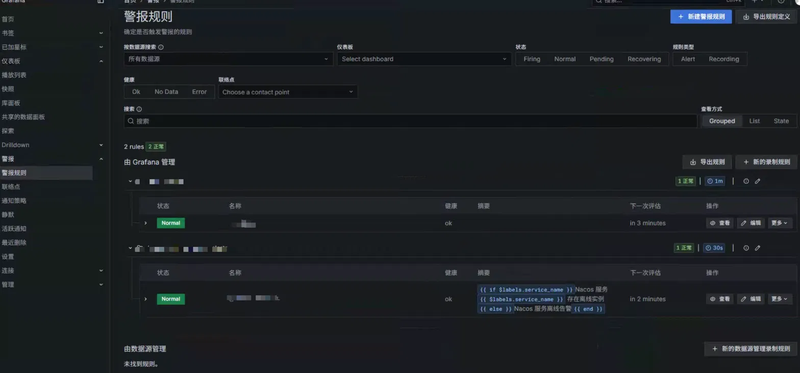Open 共享的数据面板 in sidebar

click(x=23, y=117)
